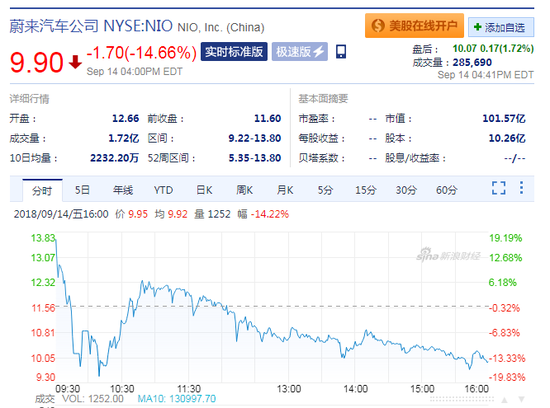Select the 30分 chart tab
Viewport: 550px width, 408px height.
point(406,190)
